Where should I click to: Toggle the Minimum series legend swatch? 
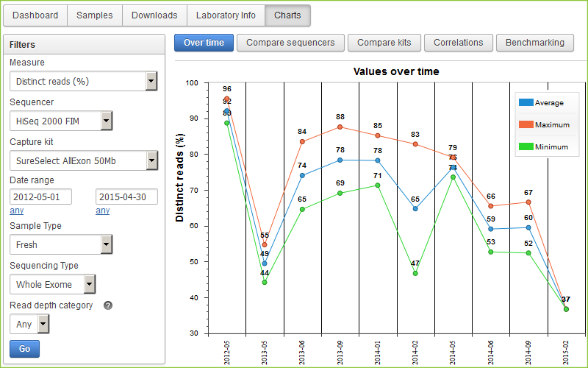(x=526, y=146)
